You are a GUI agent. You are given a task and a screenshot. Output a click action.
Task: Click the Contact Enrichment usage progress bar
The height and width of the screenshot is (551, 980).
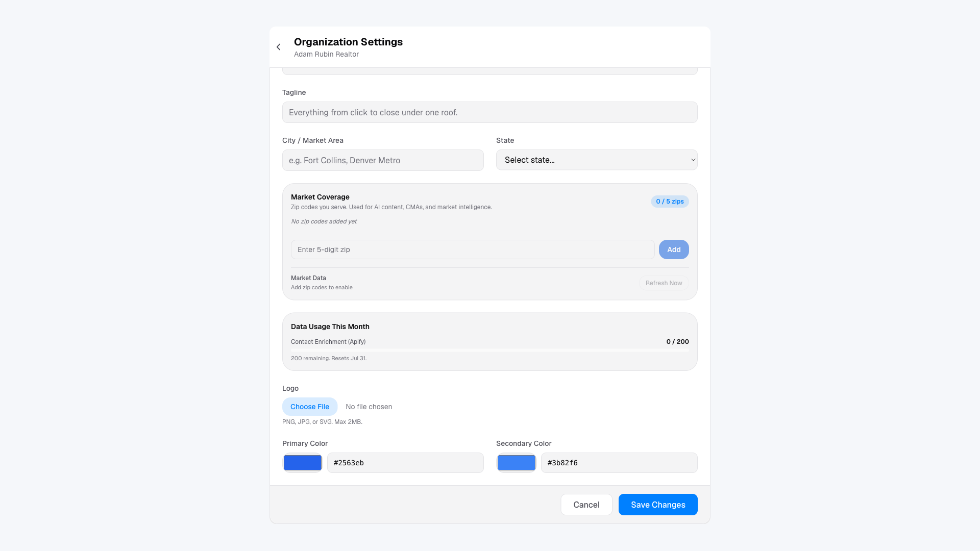click(x=489, y=350)
